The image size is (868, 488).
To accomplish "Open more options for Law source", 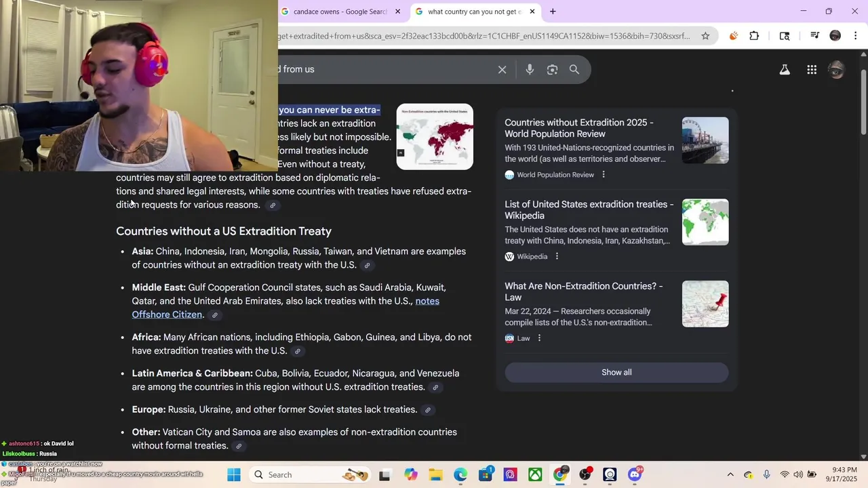I will pyautogui.click(x=539, y=338).
